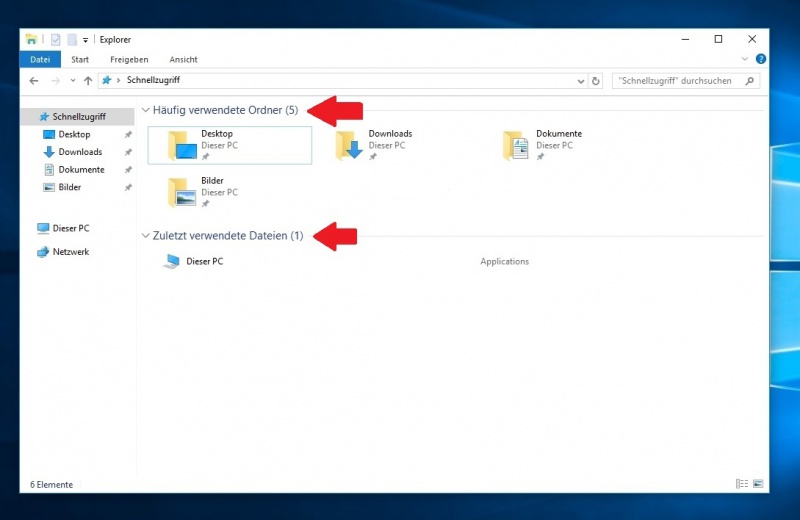800x520 pixels.
Task: Click the Applications text in recent files
Action: (505, 261)
